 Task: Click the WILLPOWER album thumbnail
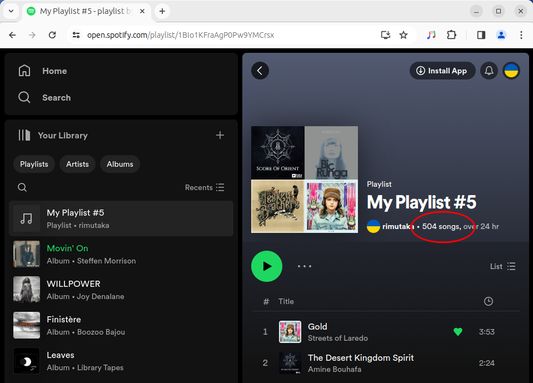27,290
